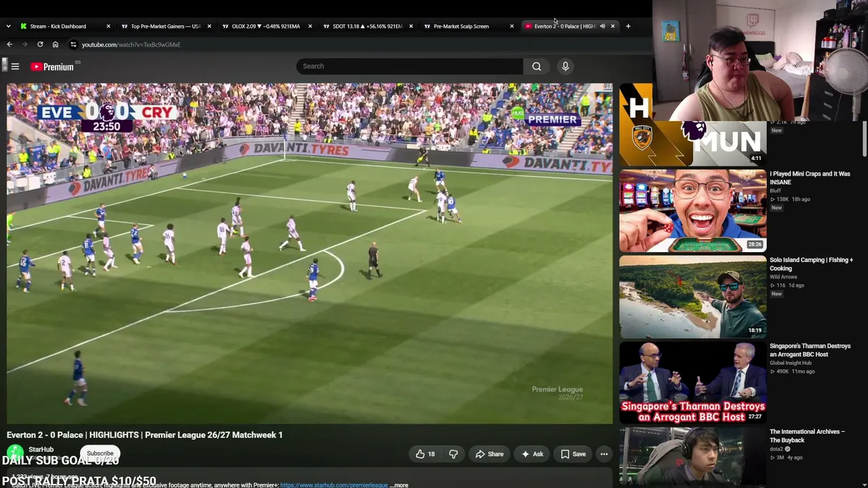Visit the dota2 channel link
This screenshot has width=868, height=488.
click(x=777, y=449)
